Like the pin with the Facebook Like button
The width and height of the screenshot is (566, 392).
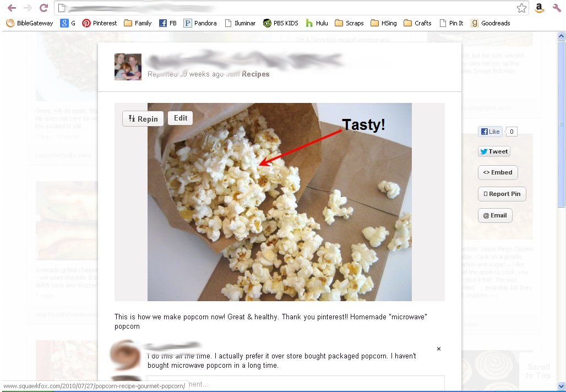(490, 132)
